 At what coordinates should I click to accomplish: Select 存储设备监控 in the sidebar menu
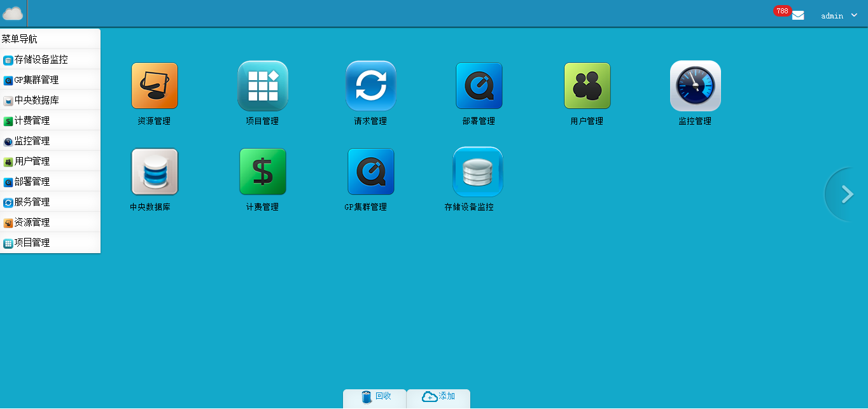point(41,60)
